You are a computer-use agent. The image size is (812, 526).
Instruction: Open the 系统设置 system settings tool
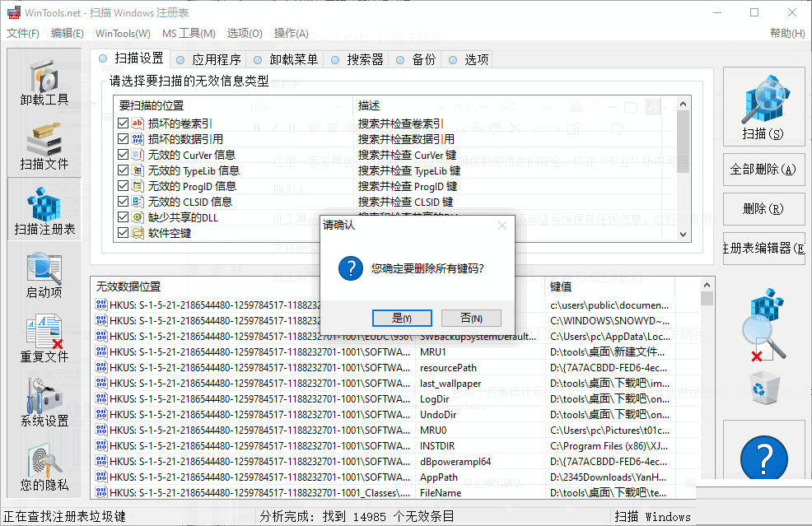pyautogui.click(x=44, y=403)
